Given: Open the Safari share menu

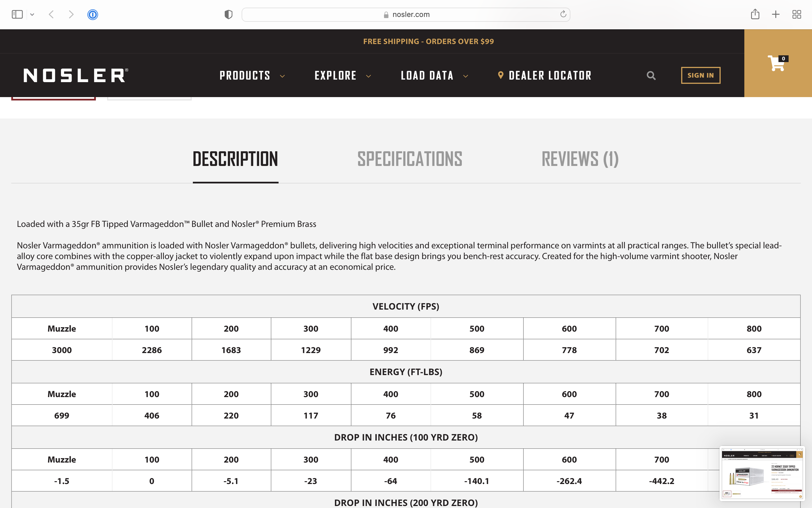Looking at the screenshot, I should click(x=755, y=14).
